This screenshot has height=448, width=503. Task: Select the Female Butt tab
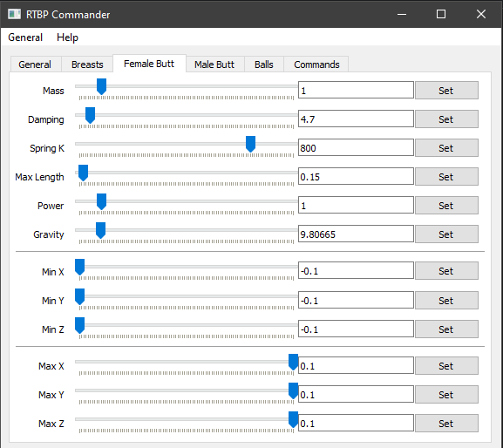pyautogui.click(x=149, y=64)
